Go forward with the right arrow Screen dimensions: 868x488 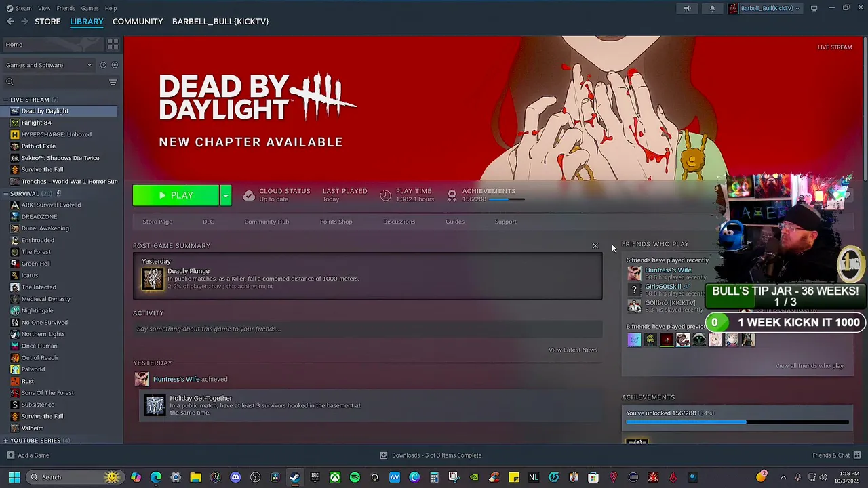click(24, 22)
